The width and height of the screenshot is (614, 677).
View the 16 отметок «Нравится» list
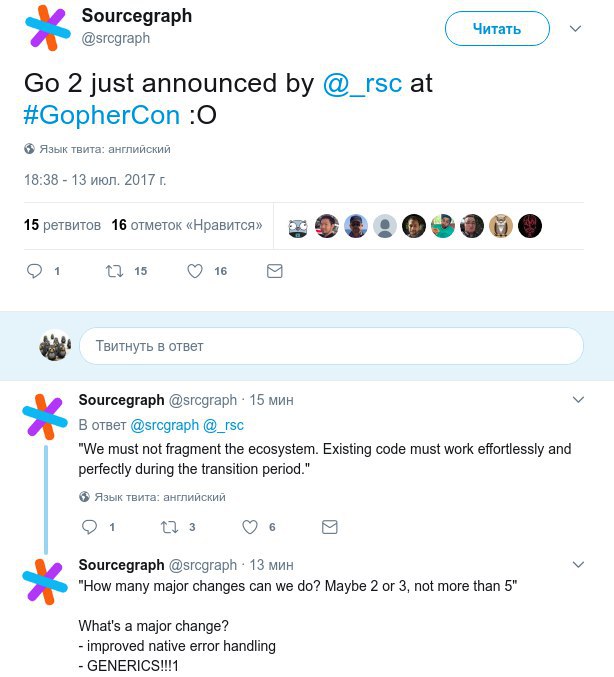click(x=187, y=225)
